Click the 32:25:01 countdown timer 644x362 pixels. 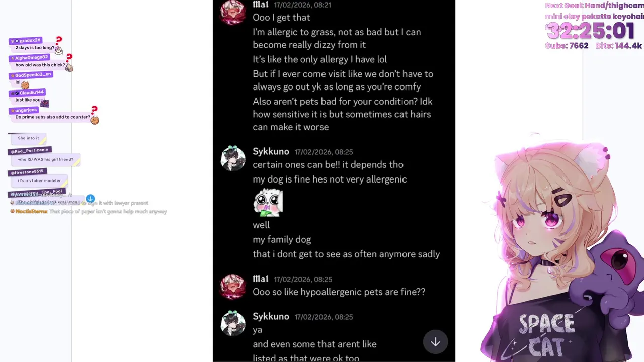tap(591, 31)
